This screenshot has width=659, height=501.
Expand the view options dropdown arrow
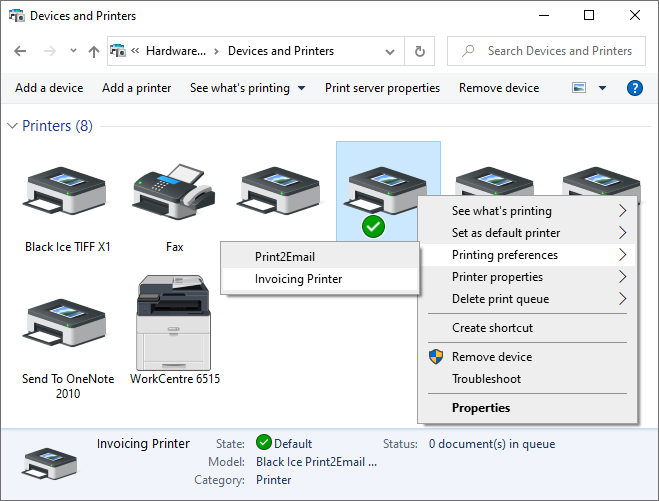point(602,88)
